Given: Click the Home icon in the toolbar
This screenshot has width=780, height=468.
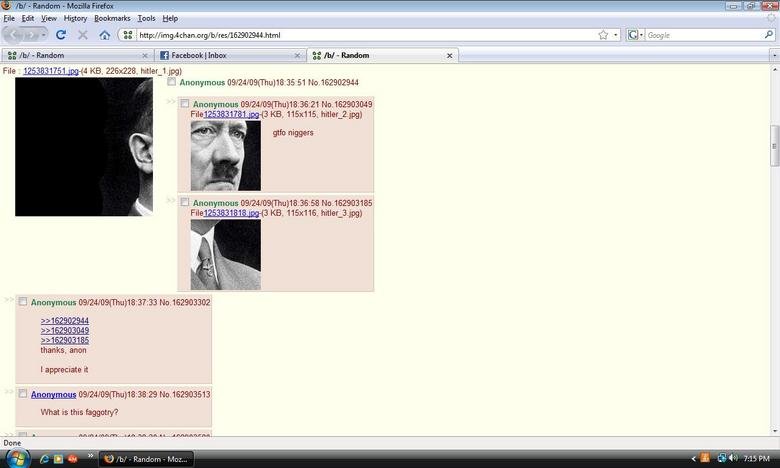Looking at the screenshot, I should (104, 35).
